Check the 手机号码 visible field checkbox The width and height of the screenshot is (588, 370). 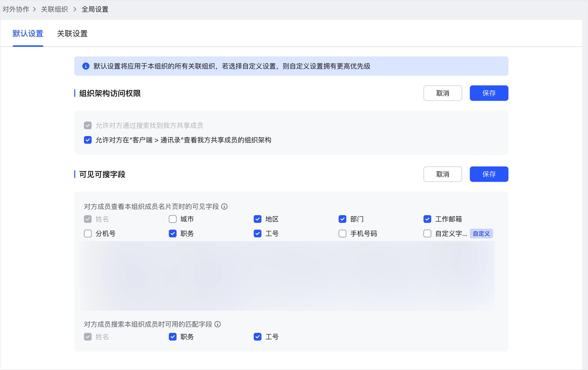[x=342, y=233]
